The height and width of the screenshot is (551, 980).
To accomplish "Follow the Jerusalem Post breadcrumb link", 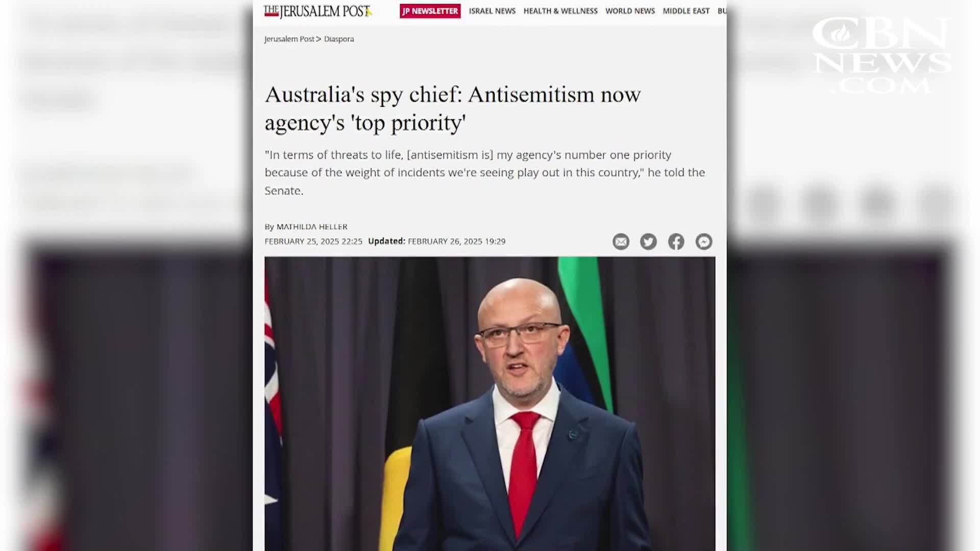I will coord(289,39).
